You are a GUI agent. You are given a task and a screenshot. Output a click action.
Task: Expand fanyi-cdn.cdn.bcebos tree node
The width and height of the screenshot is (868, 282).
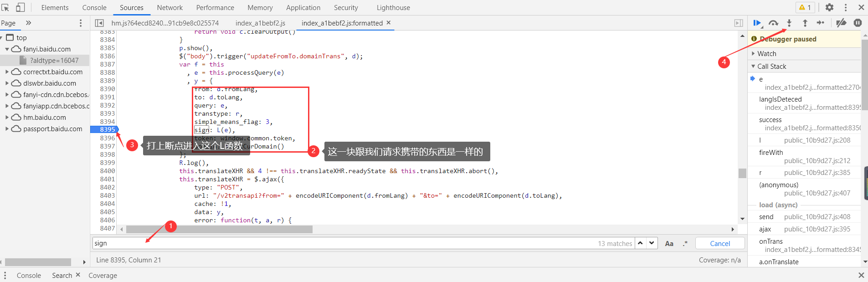pyautogui.click(x=7, y=95)
